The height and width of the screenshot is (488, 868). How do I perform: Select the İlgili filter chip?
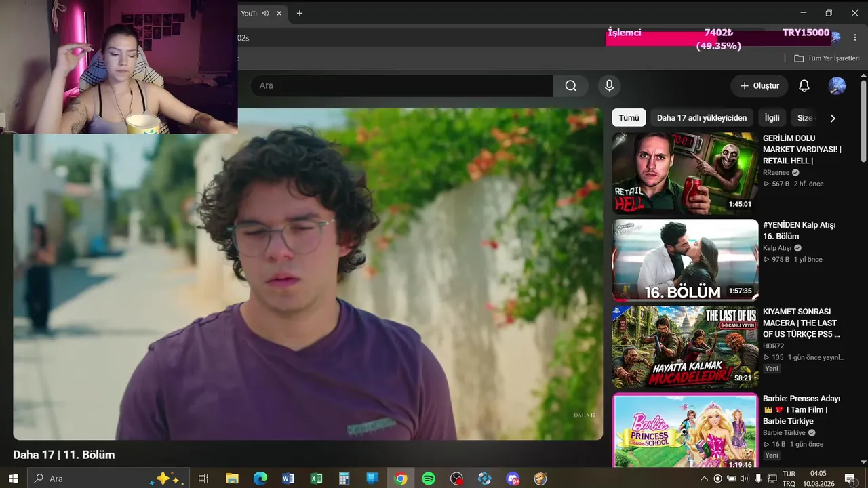tap(772, 118)
